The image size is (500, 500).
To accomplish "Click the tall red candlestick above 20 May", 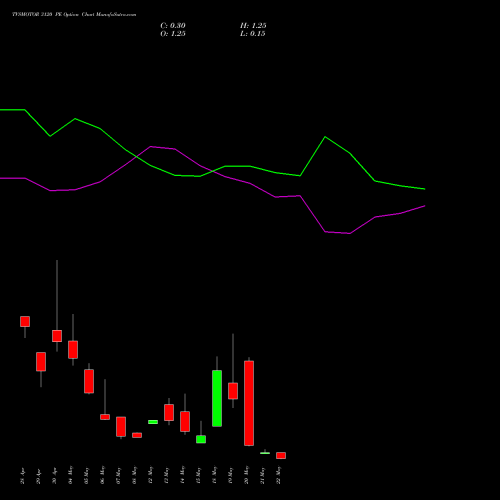I will point(249,403).
